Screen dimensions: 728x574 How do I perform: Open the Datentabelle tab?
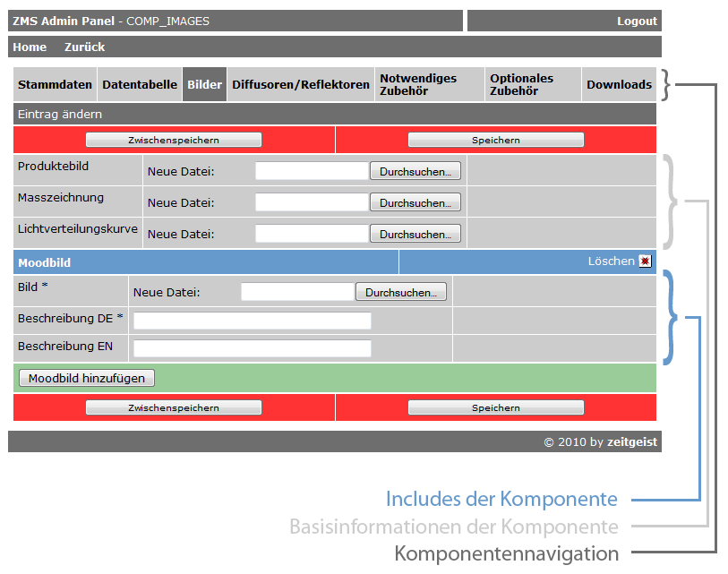coord(139,84)
